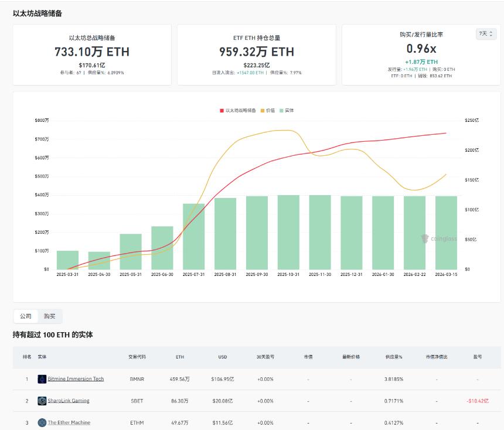Viewport: 504px width, 430px height.
Task: Click the SharpLink Gaming logo icon
Action: point(42,401)
